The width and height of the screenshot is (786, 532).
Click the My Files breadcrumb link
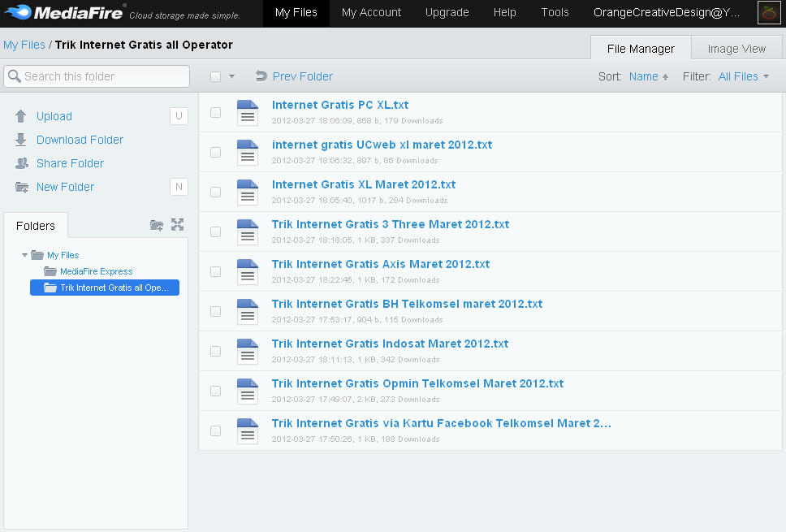coord(24,45)
